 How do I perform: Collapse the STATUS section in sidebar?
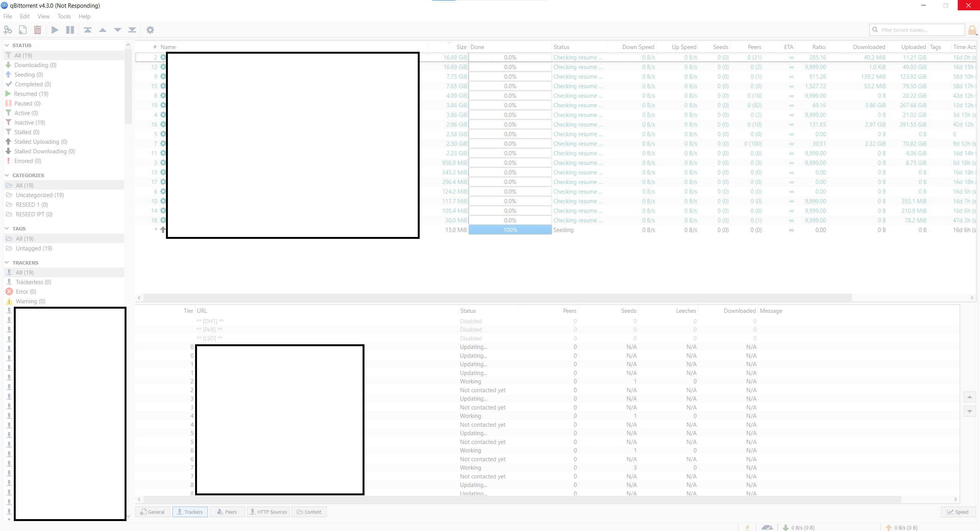pyautogui.click(x=7, y=45)
